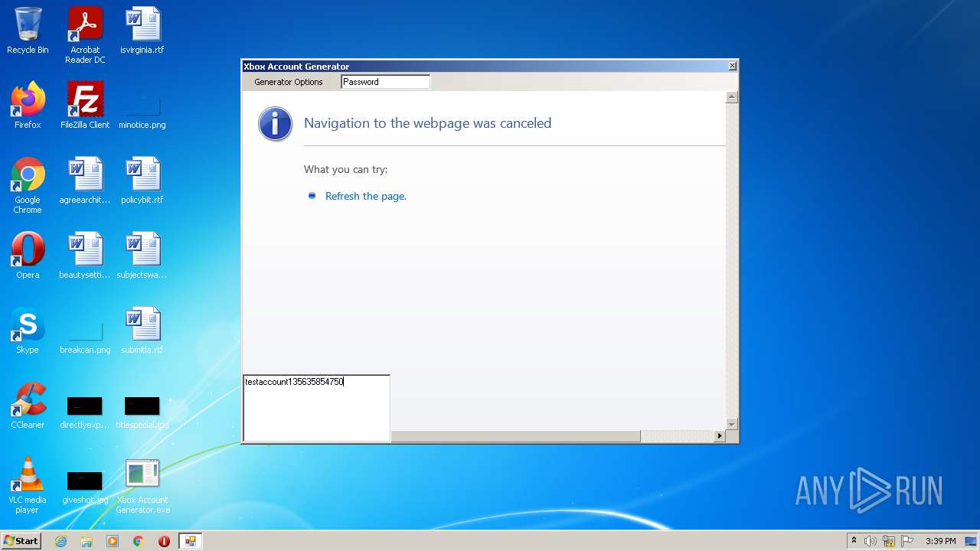Open Windows Explorer folder taskbar icon
Screen dimensions: 980x551
tap(87, 541)
